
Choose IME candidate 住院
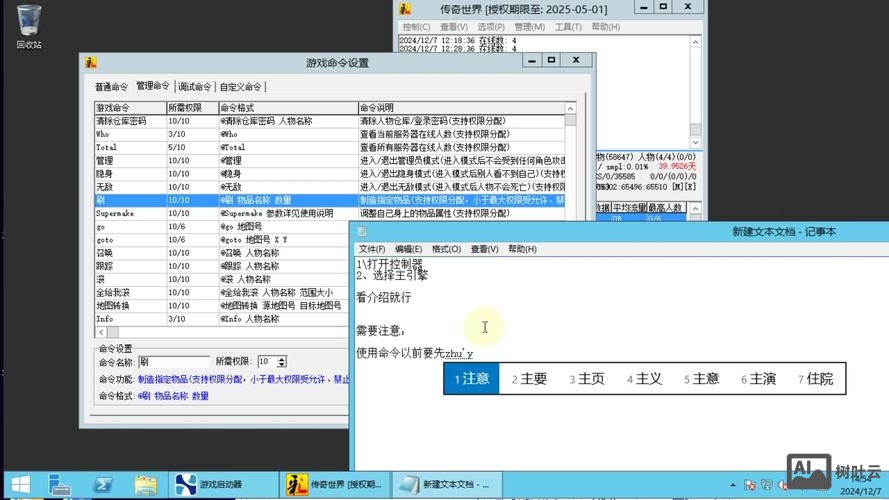[x=814, y=379]
